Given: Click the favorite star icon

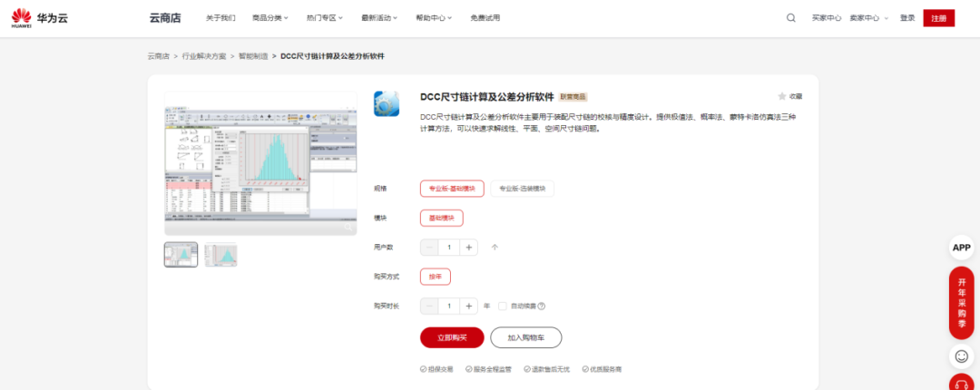Looking at the screenshot, I should [782, 96].
